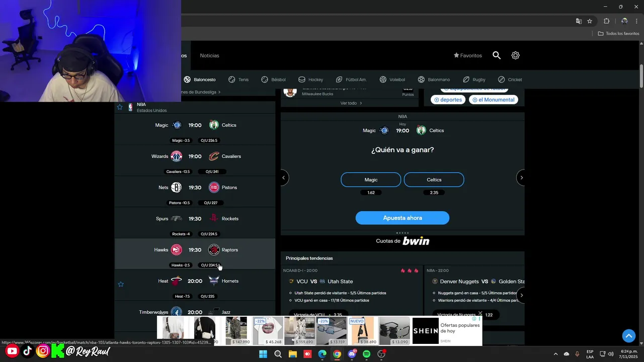Open Discord from the taskbar
This screenshot has width=644, height=362.
(352, 354)
